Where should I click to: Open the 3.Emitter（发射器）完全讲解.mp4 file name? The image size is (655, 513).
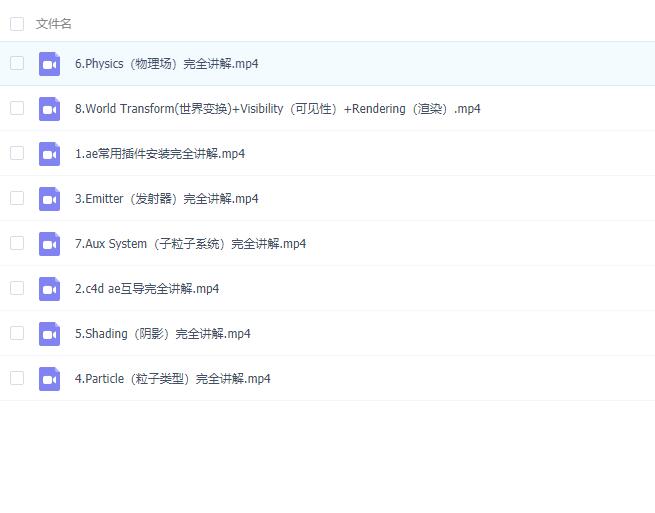pyautogui.click(x=166, y=199)
